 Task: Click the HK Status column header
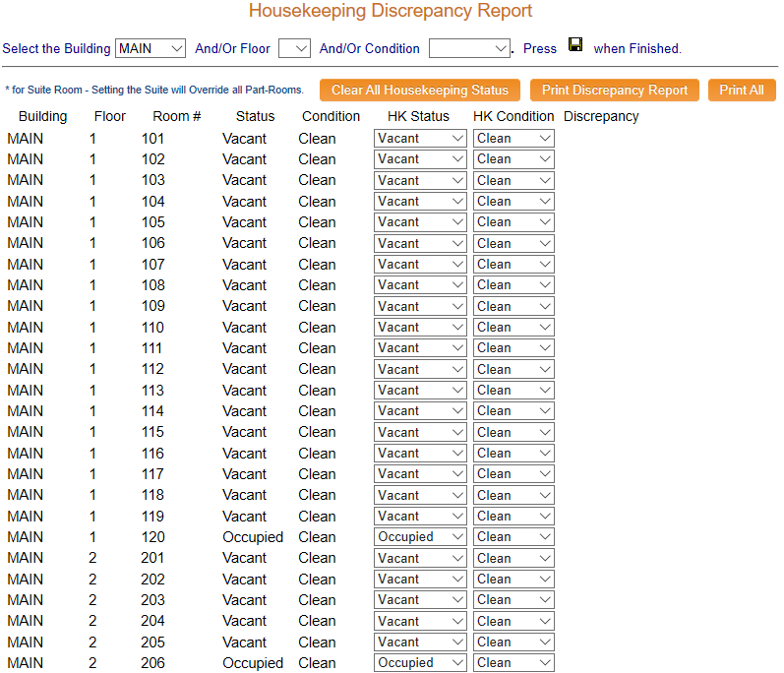[418, 116]
